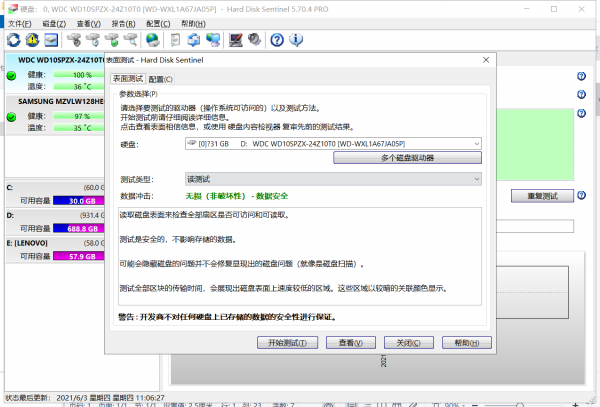
Task: Click the C: partition label
Action: [x=10, y=187]
